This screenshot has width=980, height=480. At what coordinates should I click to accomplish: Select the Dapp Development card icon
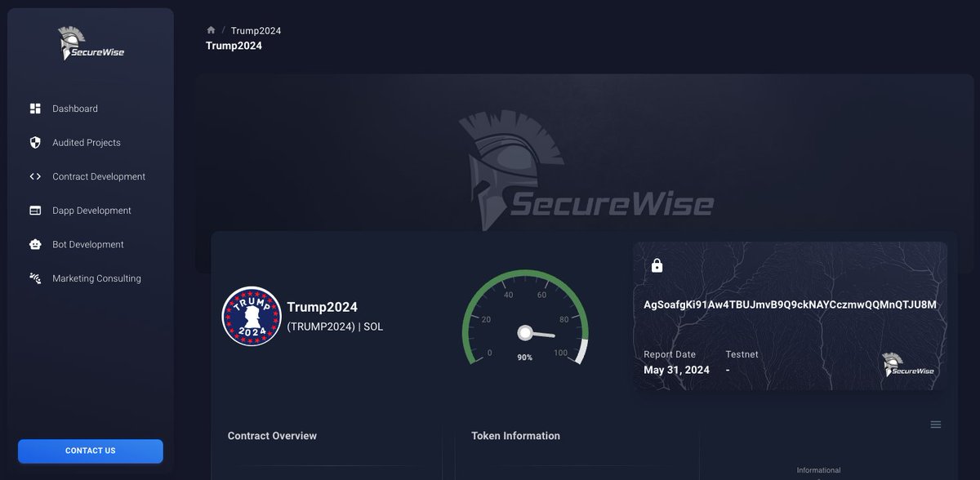(x=35, y=210)
